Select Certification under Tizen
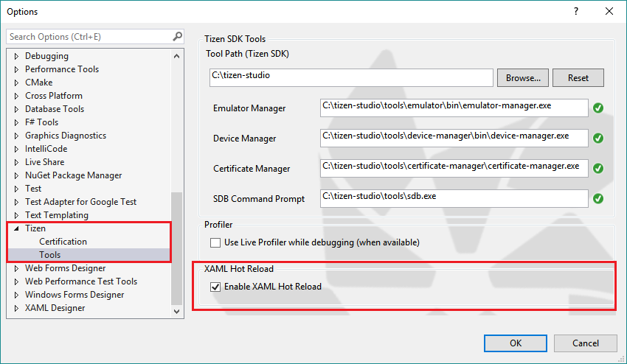Screen dimensions: 627x364 (63, 242)
